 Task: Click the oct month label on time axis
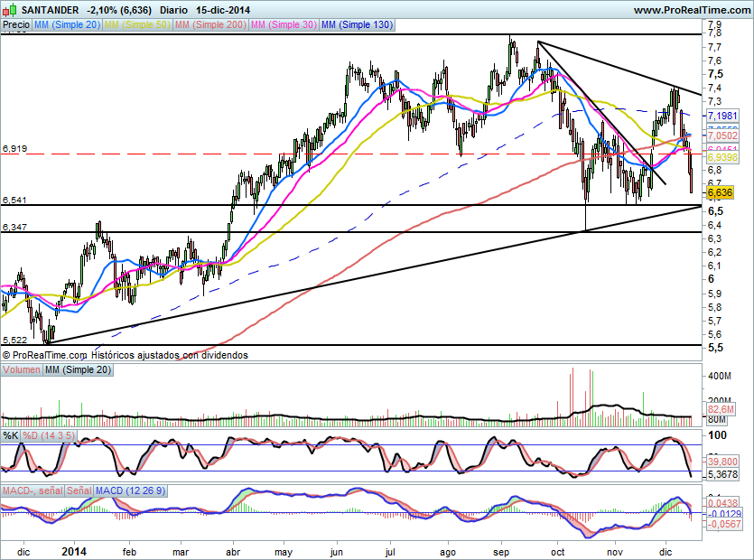558,552
